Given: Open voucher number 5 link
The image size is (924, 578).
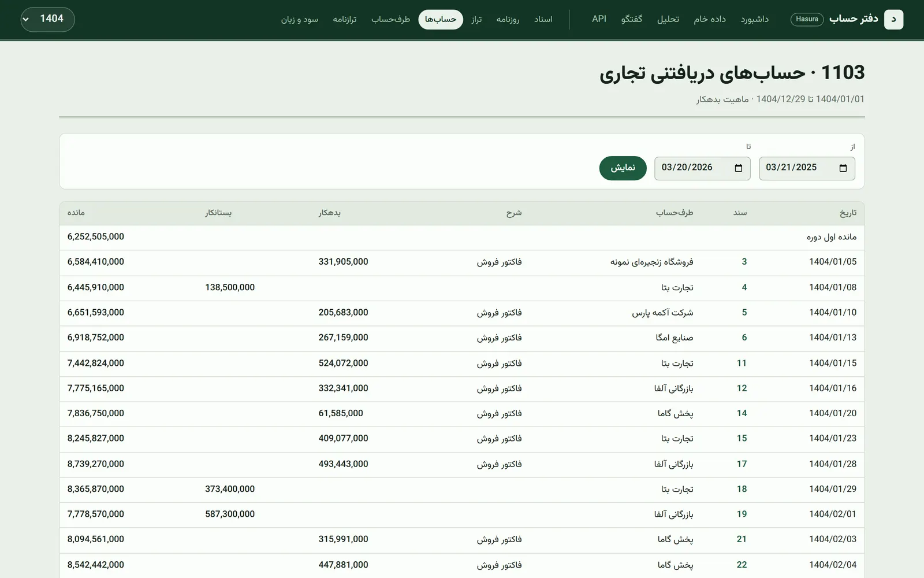Looking at the screenshot, I should tap(744, 312).
